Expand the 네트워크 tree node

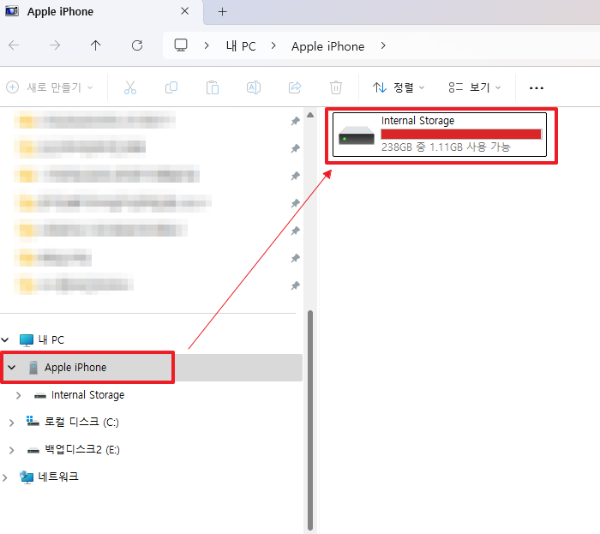(x=5, y=477)
